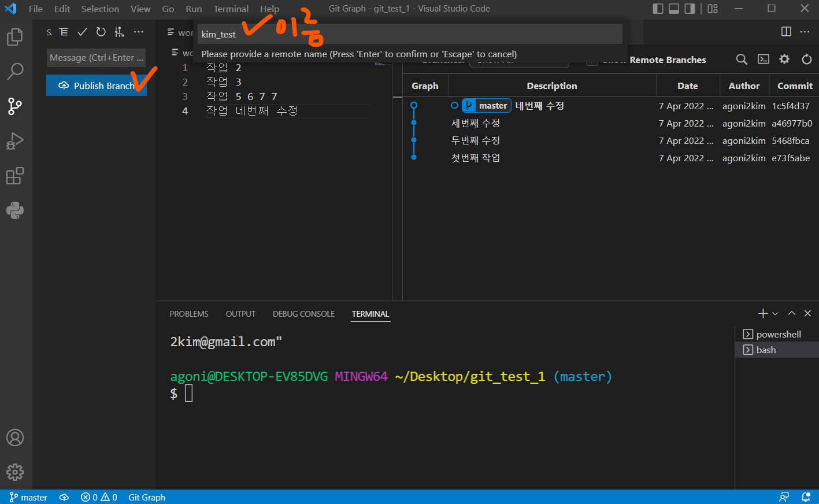The height and width of the screenshot is (504, 819).
Task: Open Git Graph from Source Control toolbar
Action: tap(119, 32)
